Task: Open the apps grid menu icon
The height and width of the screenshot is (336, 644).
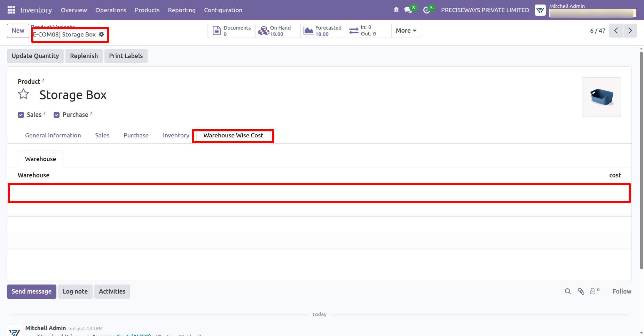Action: coord(11,10)
